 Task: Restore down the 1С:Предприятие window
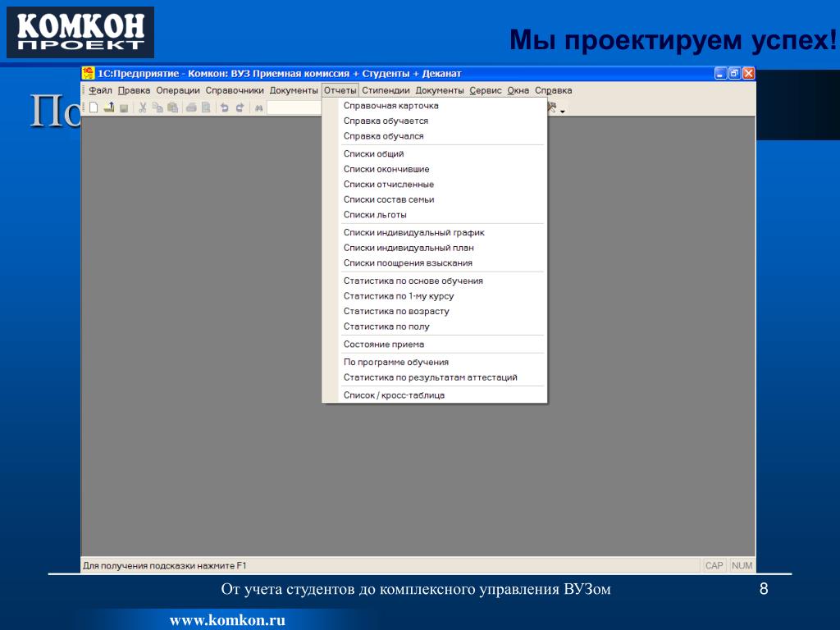tap(734, 73)
